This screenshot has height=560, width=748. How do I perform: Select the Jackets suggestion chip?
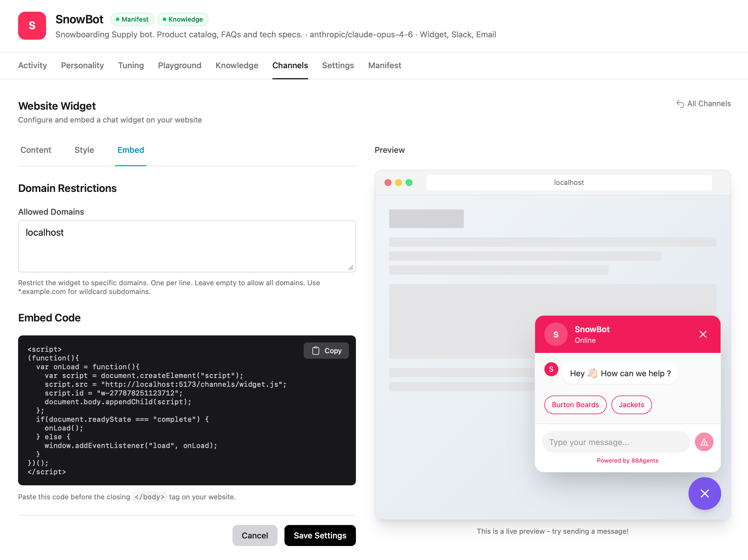click(631, 405)
